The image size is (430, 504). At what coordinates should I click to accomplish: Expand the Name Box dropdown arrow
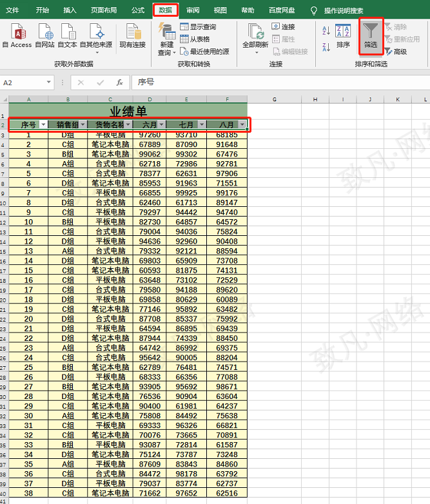pos(48,82)
